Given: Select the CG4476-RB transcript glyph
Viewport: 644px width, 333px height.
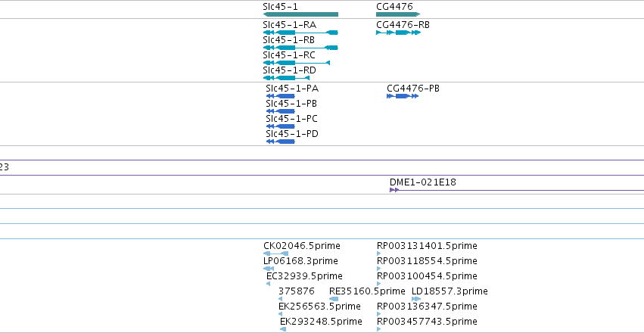Looking at the screenshot, I should click(x=398, y=33).
